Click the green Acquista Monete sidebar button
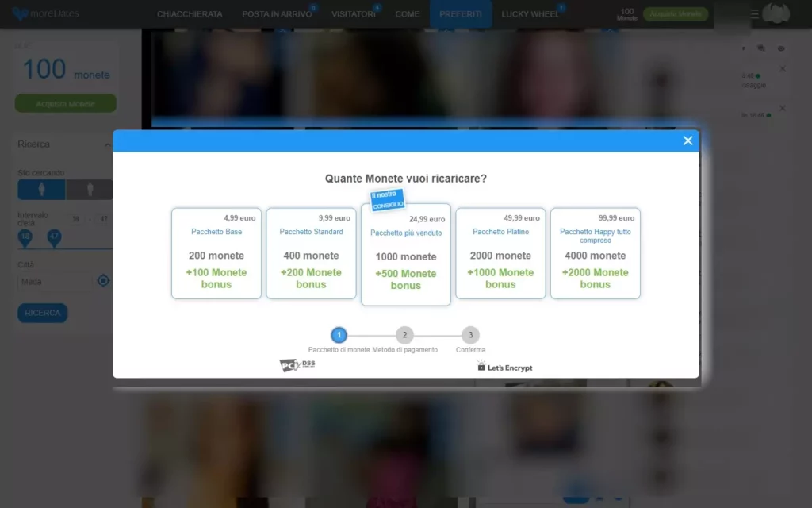 [x=65, y=103]
